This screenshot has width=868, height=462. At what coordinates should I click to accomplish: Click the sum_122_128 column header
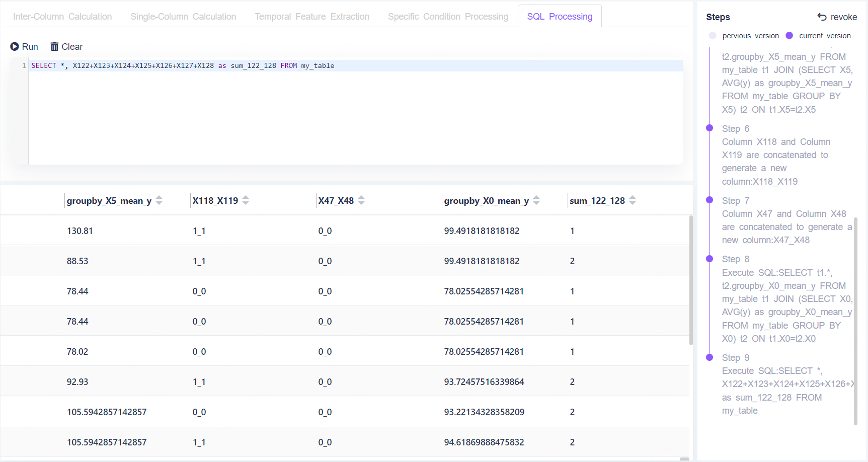pos(597,201)
